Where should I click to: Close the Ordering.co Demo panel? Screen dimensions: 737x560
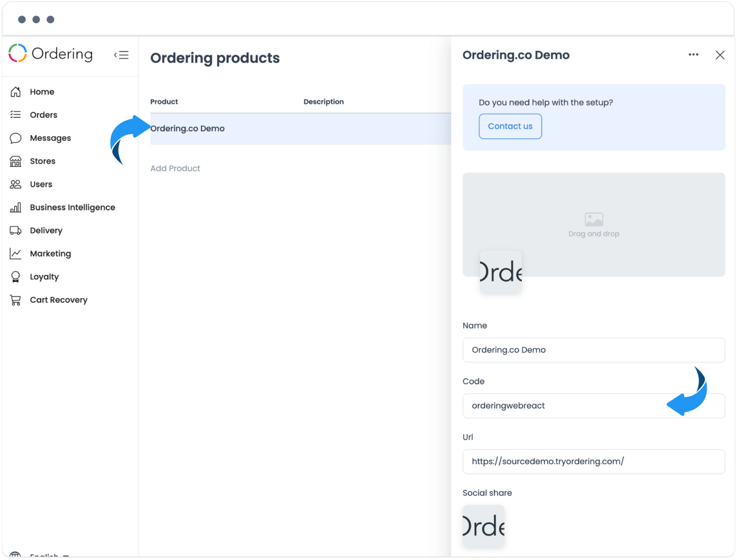pos(720,55)
